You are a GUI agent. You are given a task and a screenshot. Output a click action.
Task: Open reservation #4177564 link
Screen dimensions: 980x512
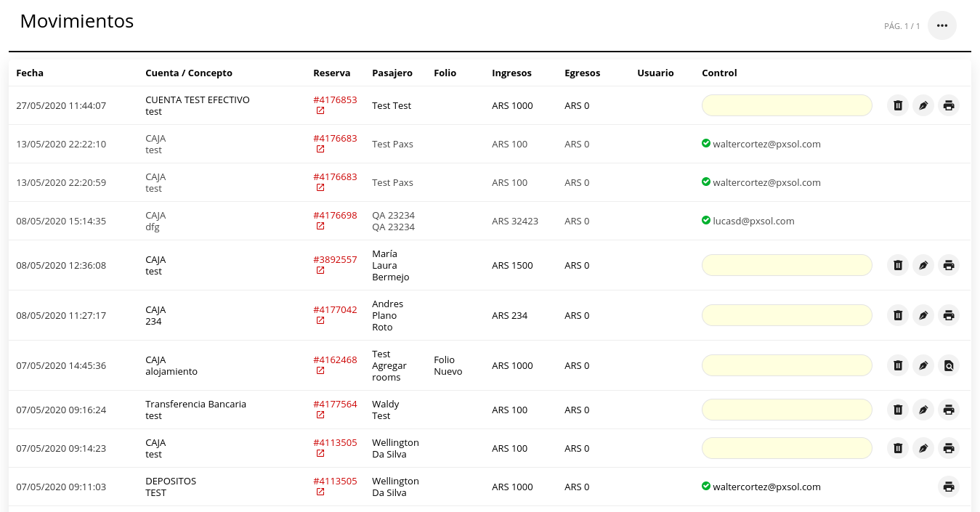point(335,404)
